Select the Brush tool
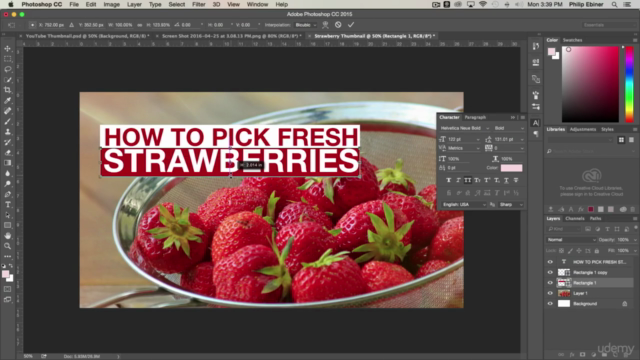Viewport: 640px width, 360px height. click(x=7, y=121)
